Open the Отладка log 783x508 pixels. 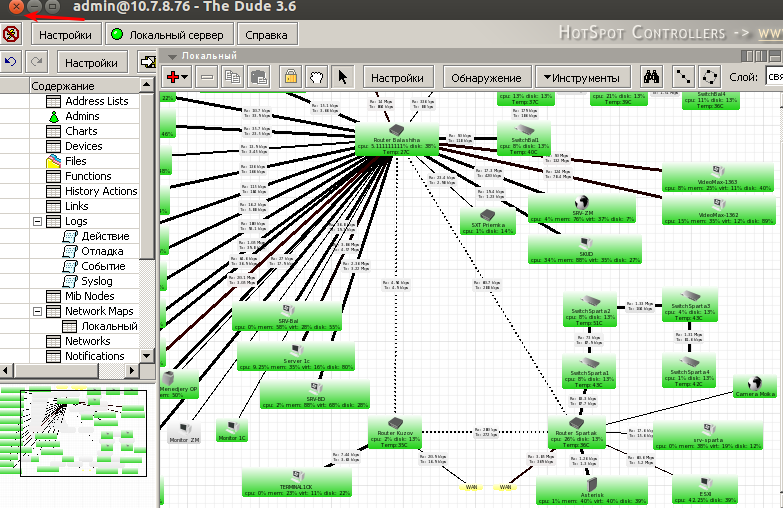pos(102,251)
